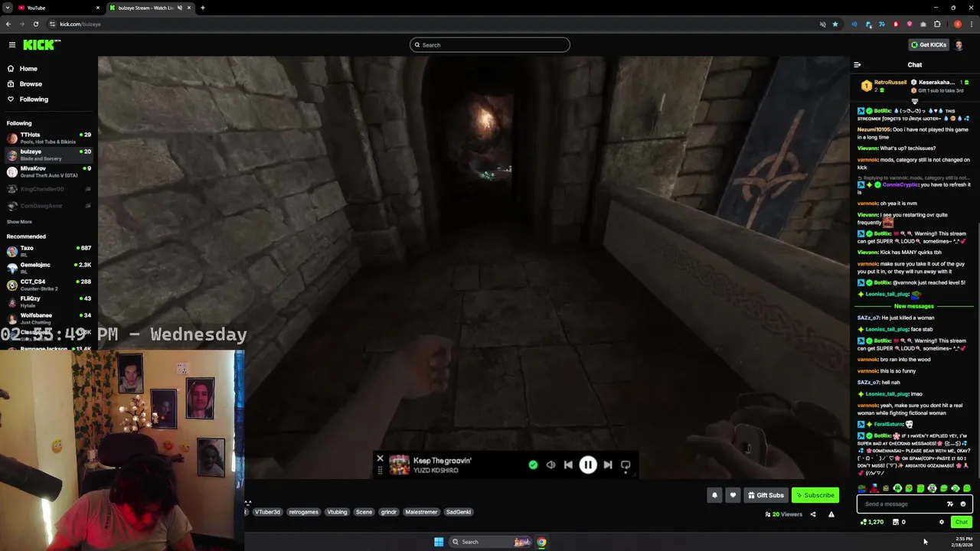Open chat settings gear

click(x=942, y=522)
